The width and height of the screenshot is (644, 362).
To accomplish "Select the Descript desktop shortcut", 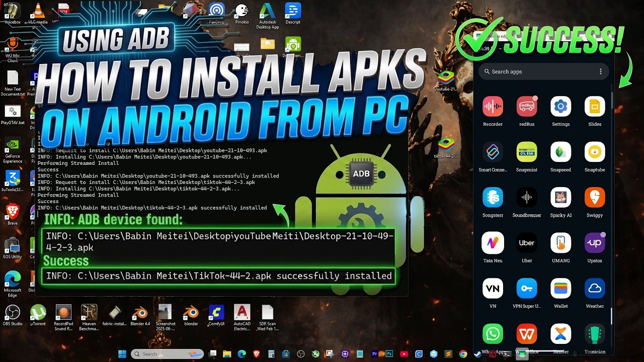I will point(293,14).
